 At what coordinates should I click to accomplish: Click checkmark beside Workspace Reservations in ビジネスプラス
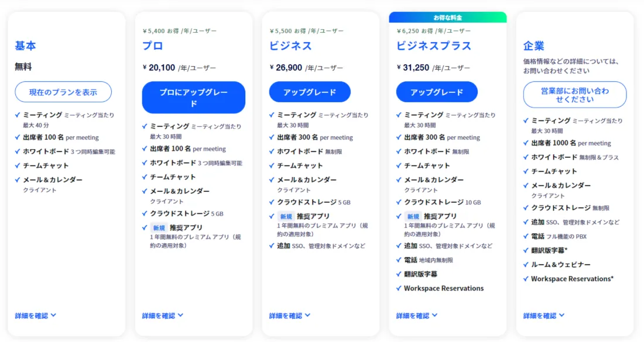pos(399,288)
